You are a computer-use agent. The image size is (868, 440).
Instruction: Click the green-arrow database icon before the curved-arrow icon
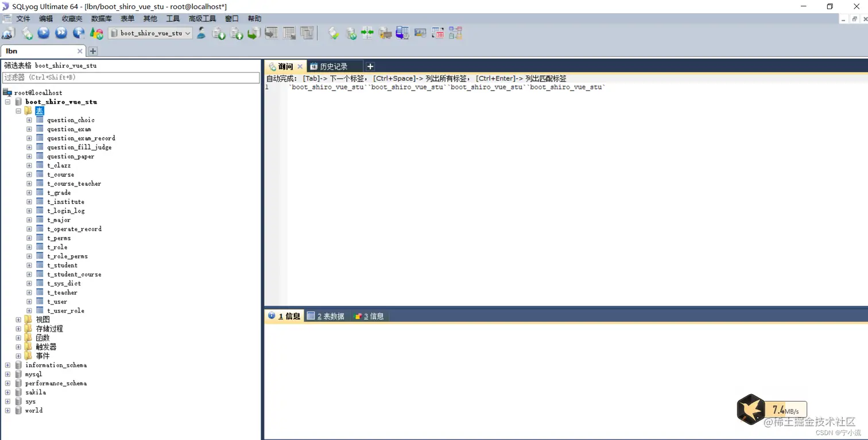pyautogui.click(x=237, y=33)
